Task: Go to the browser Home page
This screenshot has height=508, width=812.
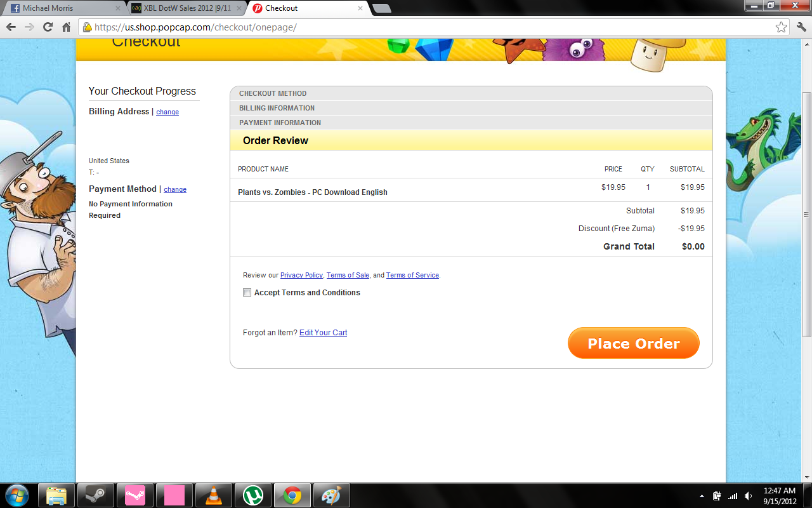Action: [x=66, y=27]
